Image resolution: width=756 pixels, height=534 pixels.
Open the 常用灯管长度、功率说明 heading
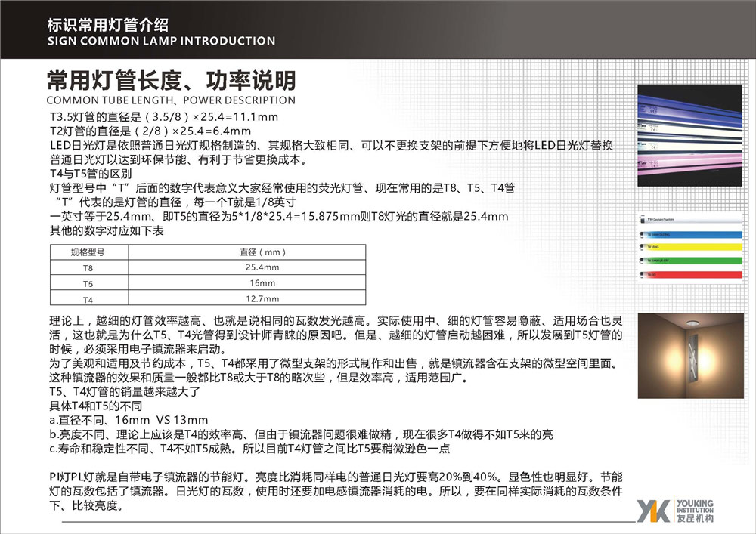pyautogui.click(x=172, y=79)
